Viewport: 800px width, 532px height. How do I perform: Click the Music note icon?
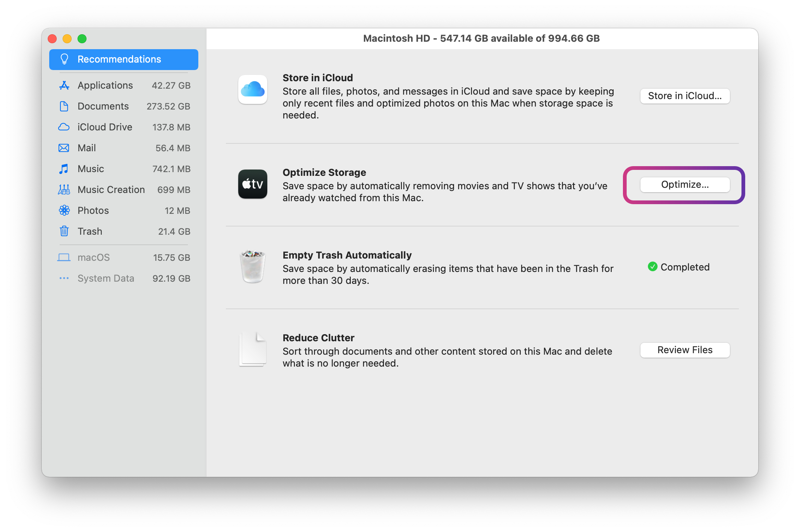pos(64,169)
